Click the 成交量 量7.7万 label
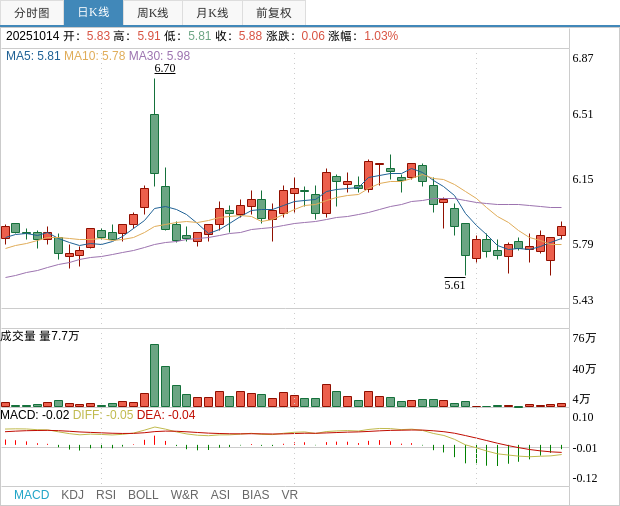Screen dimensions: 620x506 coord(40,336)
